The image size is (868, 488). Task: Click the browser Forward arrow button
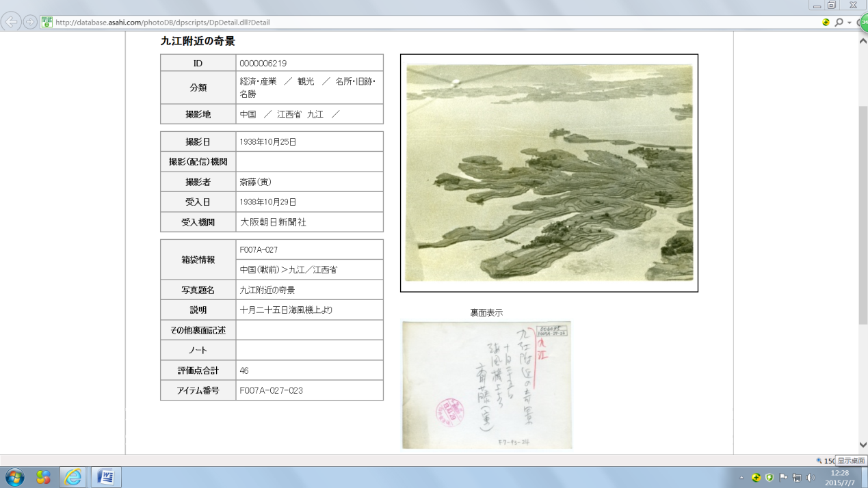pos(30,22)
